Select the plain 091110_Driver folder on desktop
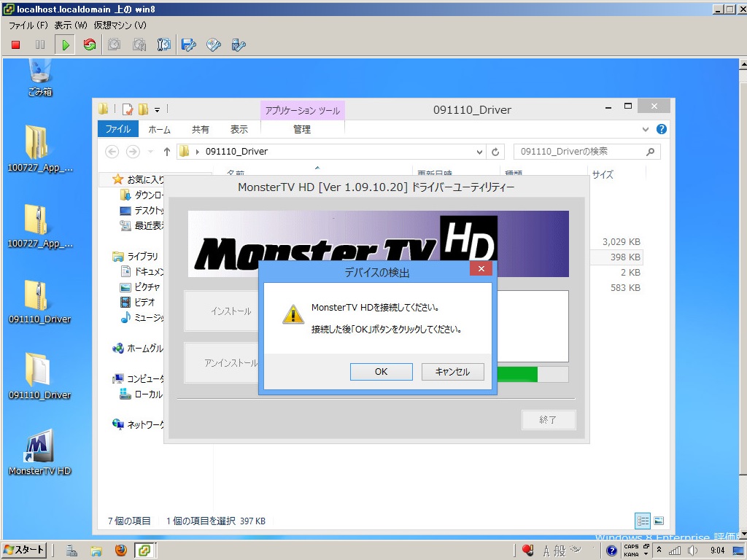 click(39, 376)
